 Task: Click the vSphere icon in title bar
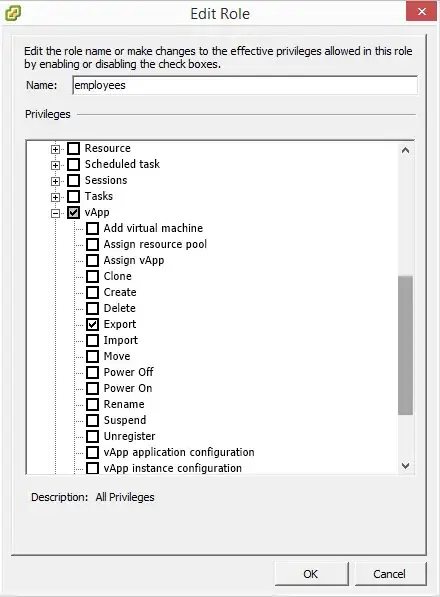point(13,13)
